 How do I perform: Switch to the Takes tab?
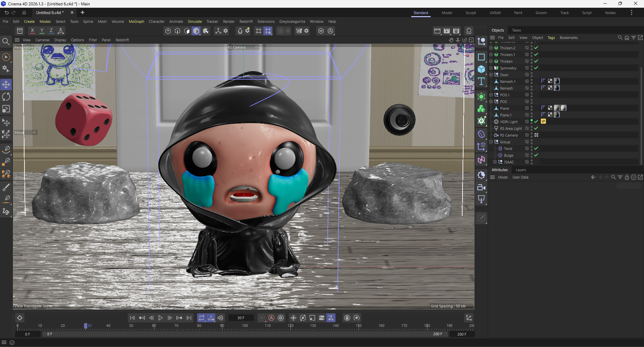(517, 30)
